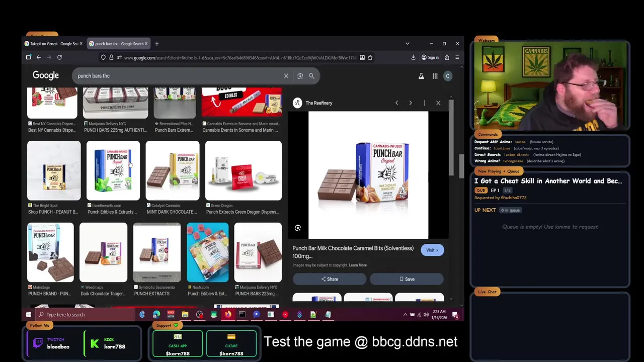The height and width of the screenshot is (362, 644).
Task: Click the tracking protection shield icon
Action: (x=103, y=58)
